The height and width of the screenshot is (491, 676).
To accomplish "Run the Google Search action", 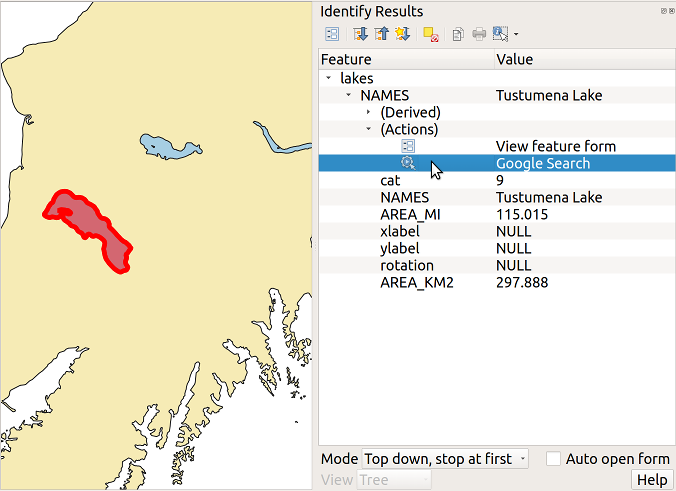I will [x=542, y=163].
